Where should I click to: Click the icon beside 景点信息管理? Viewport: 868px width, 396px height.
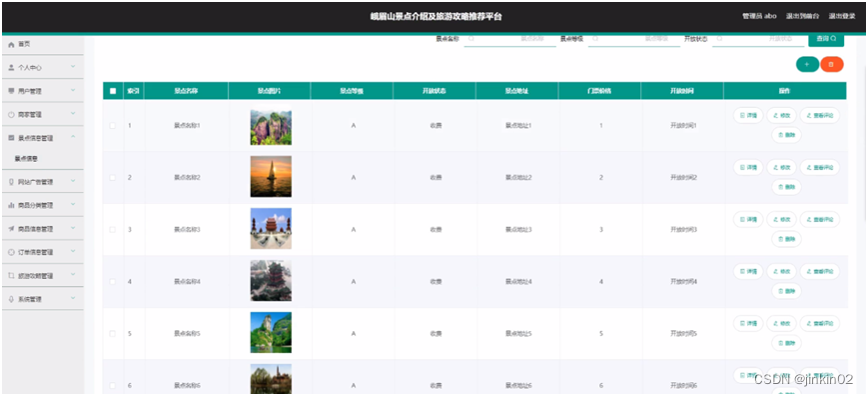[11, 138]
